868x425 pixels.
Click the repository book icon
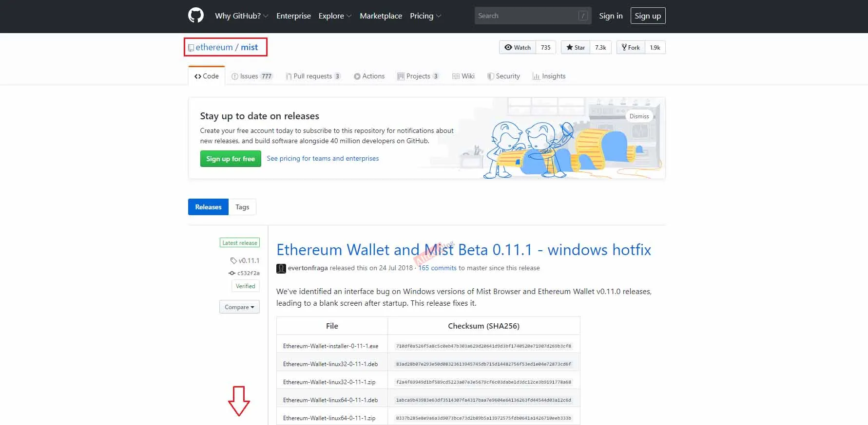click(191, 48)
